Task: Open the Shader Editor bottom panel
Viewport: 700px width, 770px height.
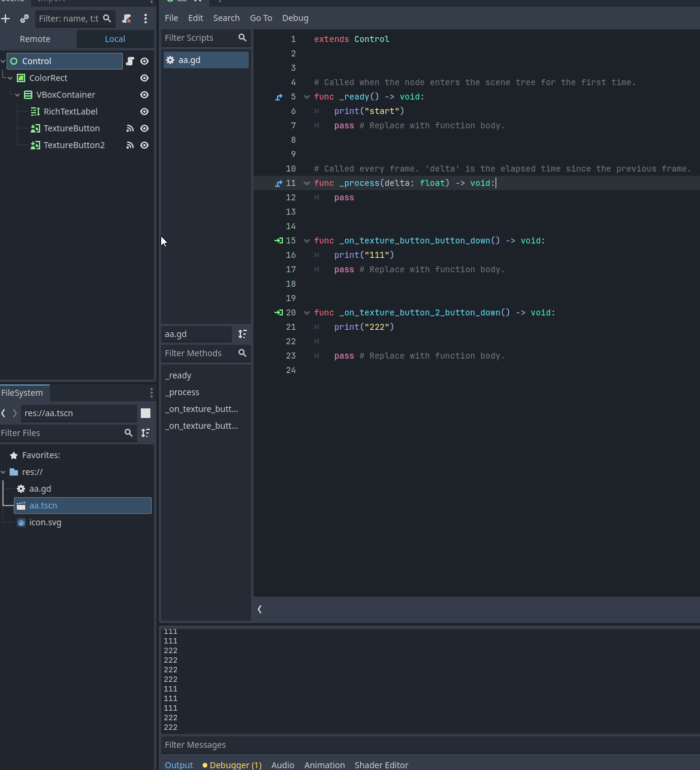Action: 381,765
